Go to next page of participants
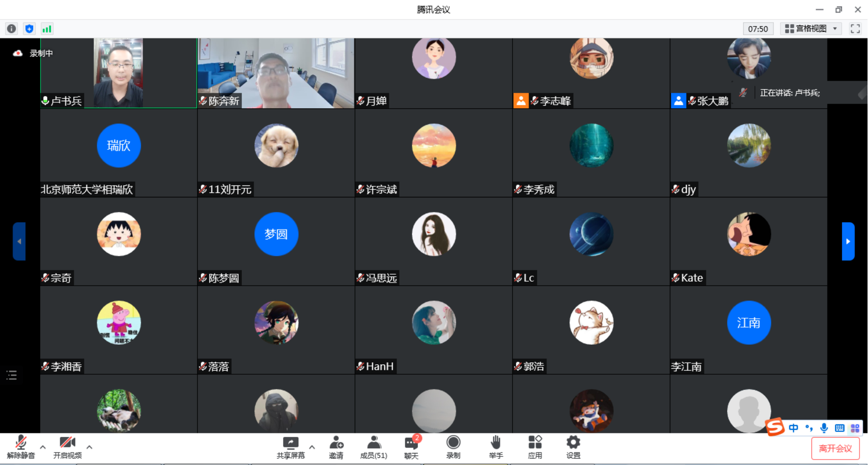The width and height of the screenshot is (868, 465). tap(848, 241)
